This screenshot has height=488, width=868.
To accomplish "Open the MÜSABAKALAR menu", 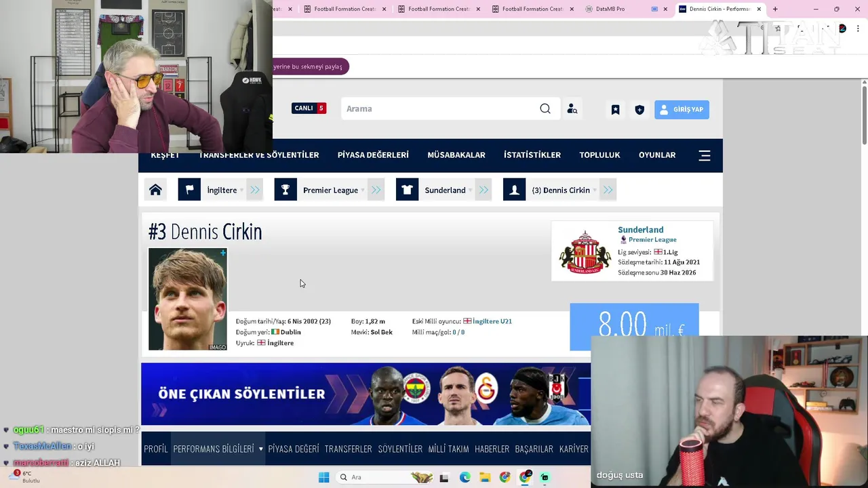I will click(x=456, y=155).
